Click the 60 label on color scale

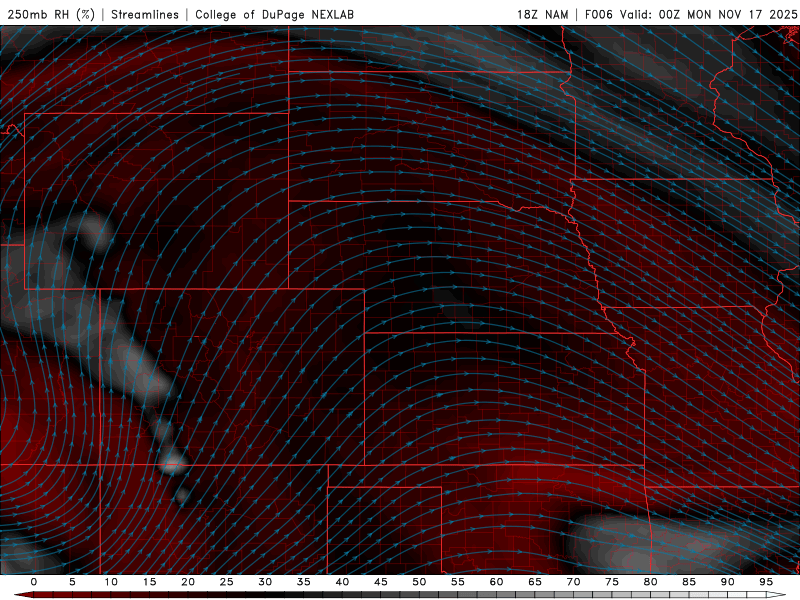pyautogui.click(x=496, y=582)
